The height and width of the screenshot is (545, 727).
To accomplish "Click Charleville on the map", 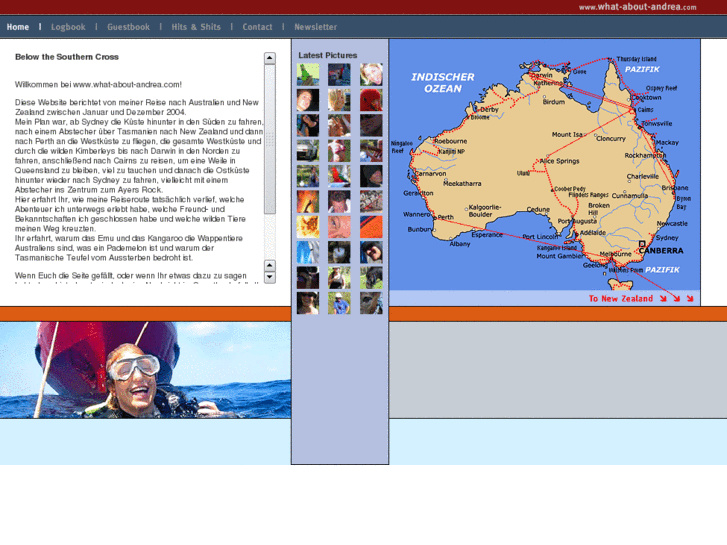I will pyautogui.click(x=643, y=176).
